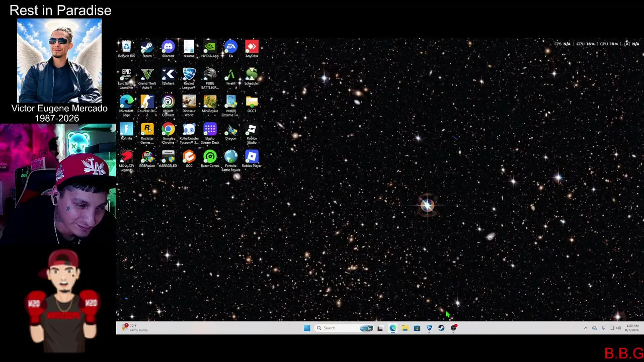Open the Recycle Bin desktop icon
644x362 pixels.
(126, 49)
